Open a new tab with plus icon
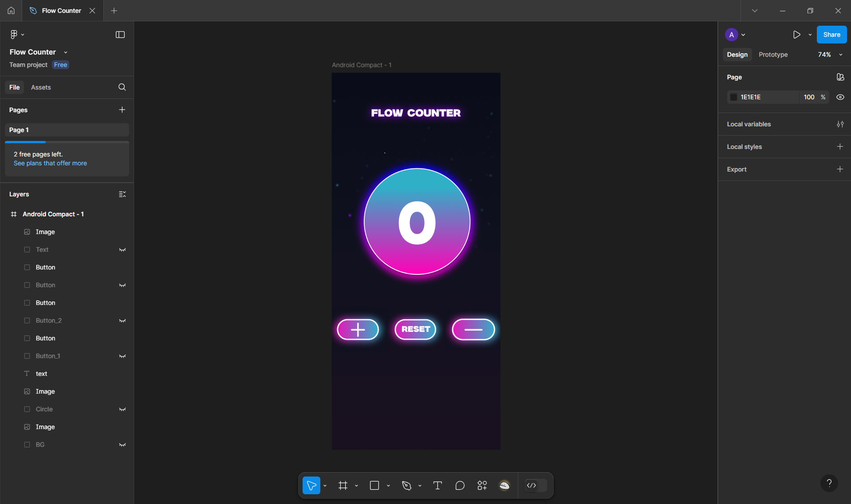This screenshot has height=504, width=851. [114, 11]
